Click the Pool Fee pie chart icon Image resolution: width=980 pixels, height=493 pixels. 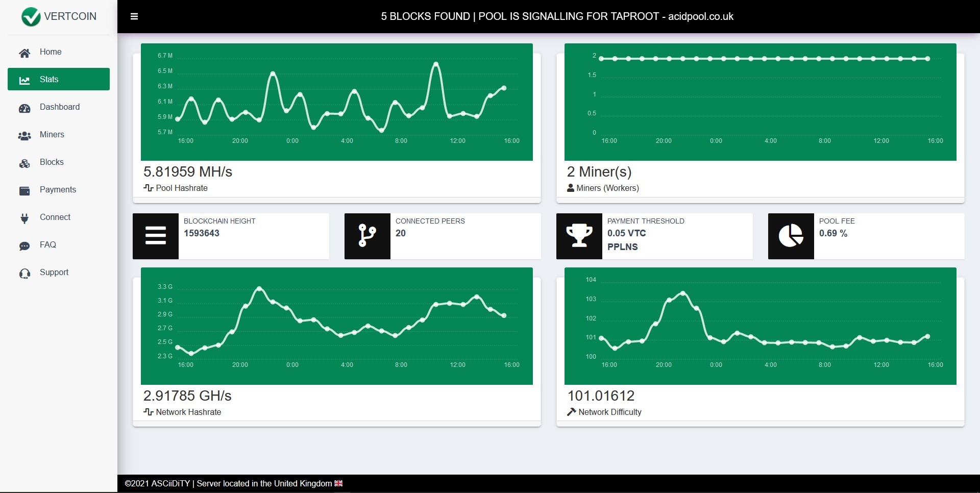pyautogui.click(x=791, y=236)
